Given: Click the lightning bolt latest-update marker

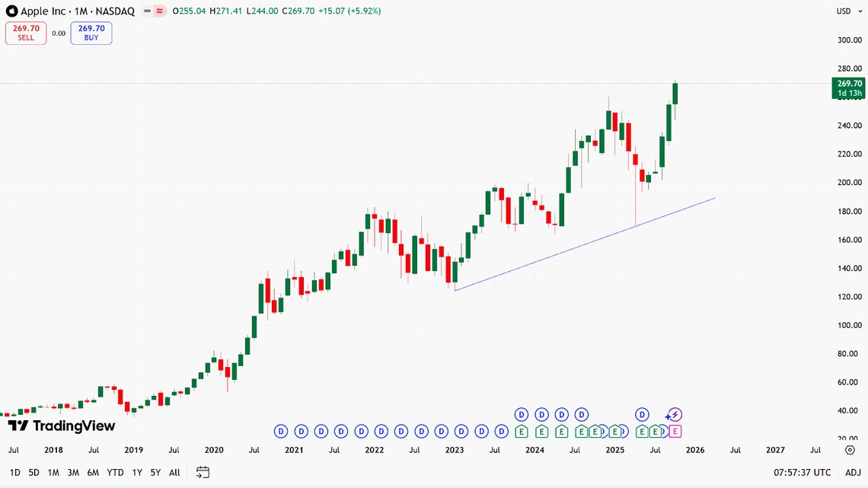Looking at the screenshot, I should click(674, 415).
